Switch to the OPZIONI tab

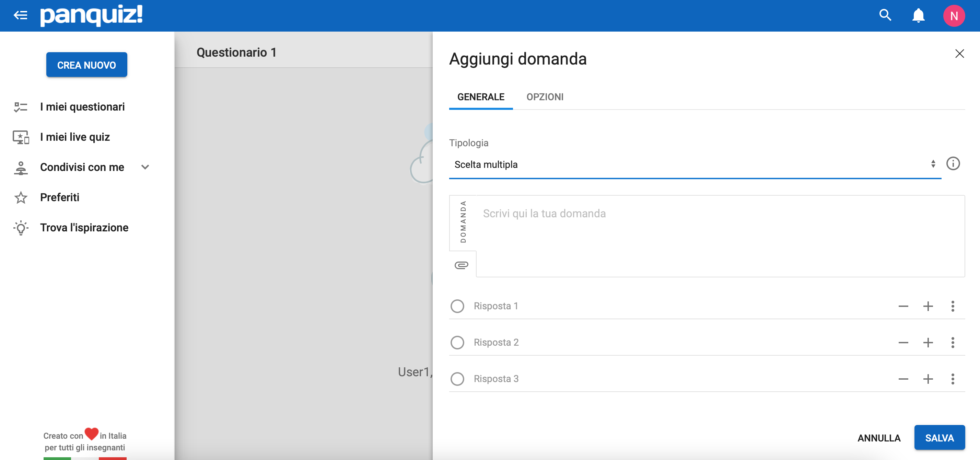tap(544, 97)
